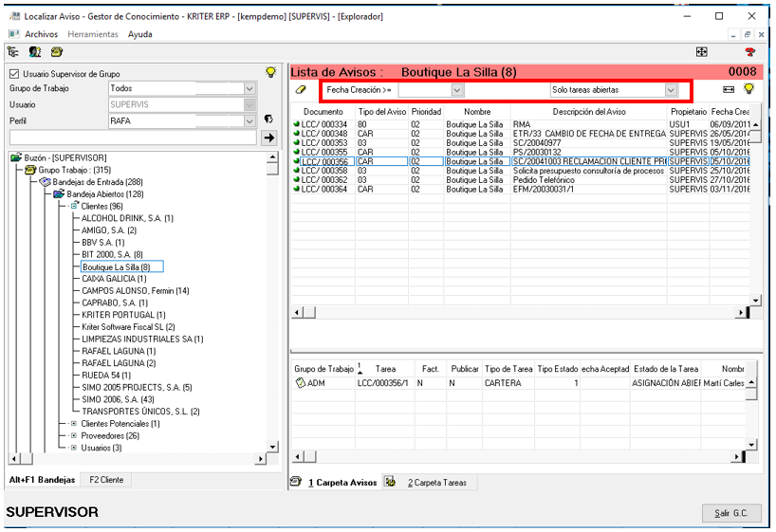The width and height of the screenshot is (776, 532).
Task: Switch to Alt+F1 Bandejas tab
Action: point(42,480)
